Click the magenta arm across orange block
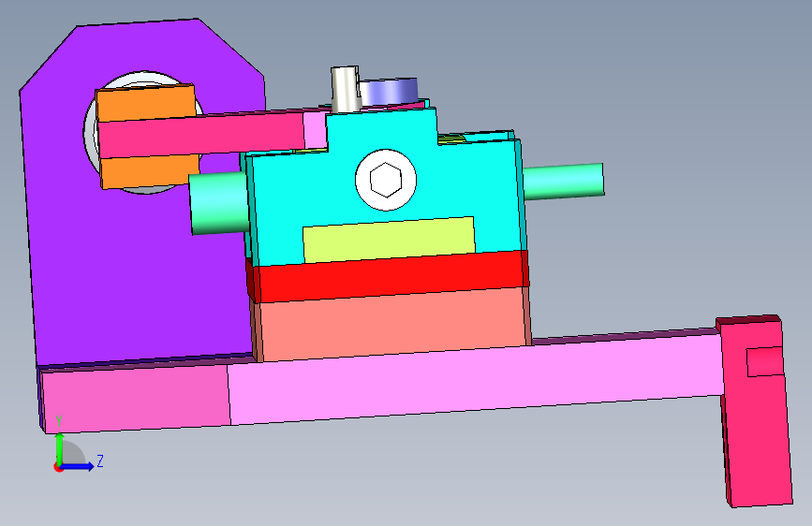The image size is (812, 526). (202, 136)
